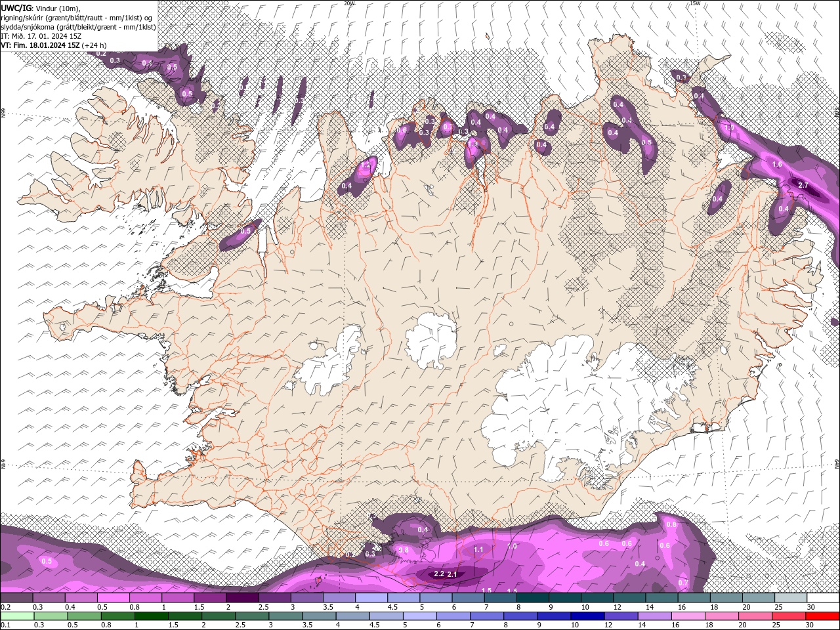Click the "UWC/IG: Vindur (10m)" title text

click(x=41, y=8)
